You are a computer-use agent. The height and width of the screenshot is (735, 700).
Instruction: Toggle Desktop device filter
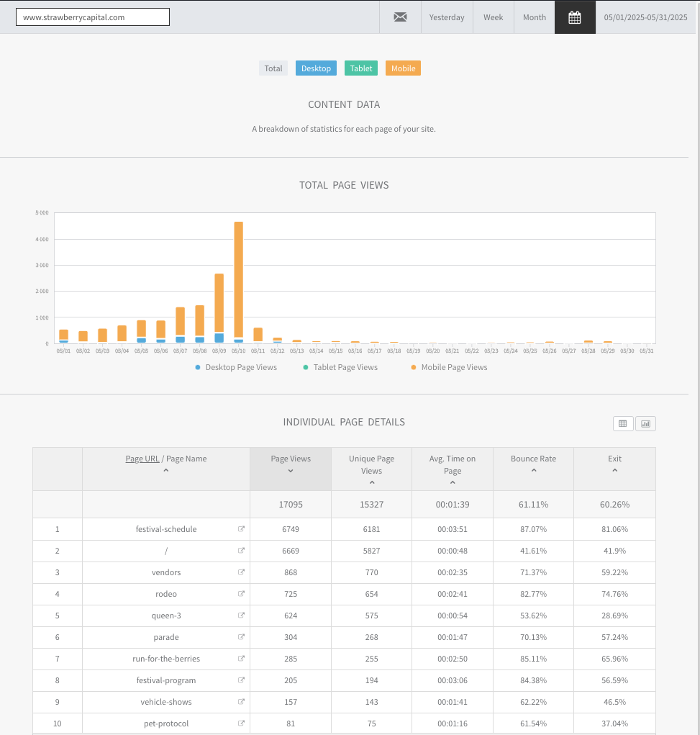[316, 68]
